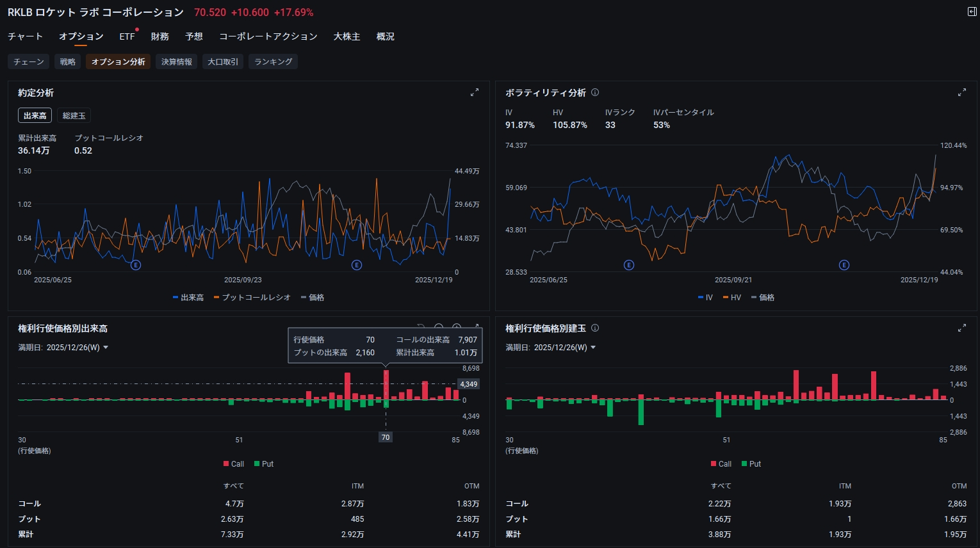Toggle the red Call legend swatch in 権利行使価格別建玉
This screenshot has width=980, height=548.
[714, 464]
